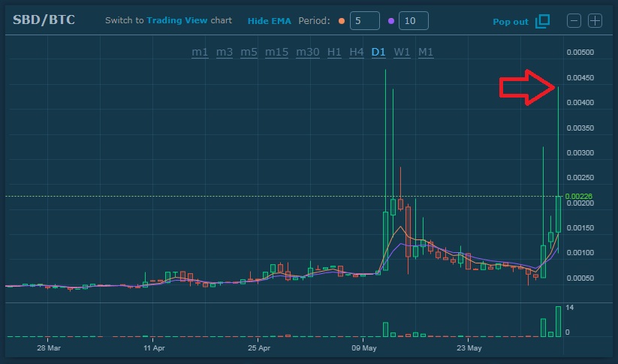
Task: Click the 0.00350 price axis label
Action: [x=580, y=128]
